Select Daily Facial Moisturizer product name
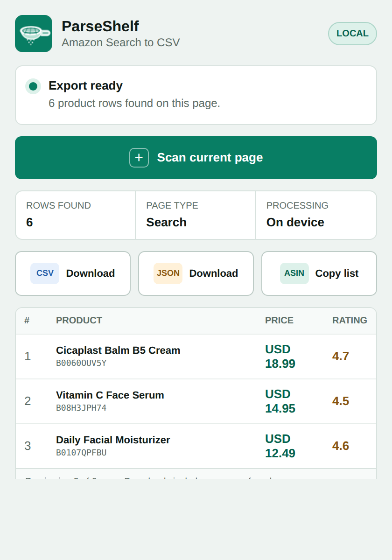 (x=113, y=440)
